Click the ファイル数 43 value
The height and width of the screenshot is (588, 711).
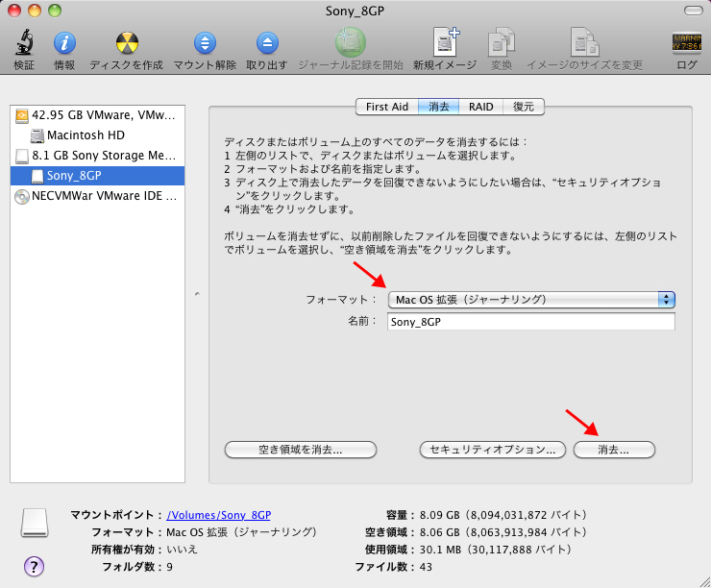pyautogui.click(x=426, y=567)
